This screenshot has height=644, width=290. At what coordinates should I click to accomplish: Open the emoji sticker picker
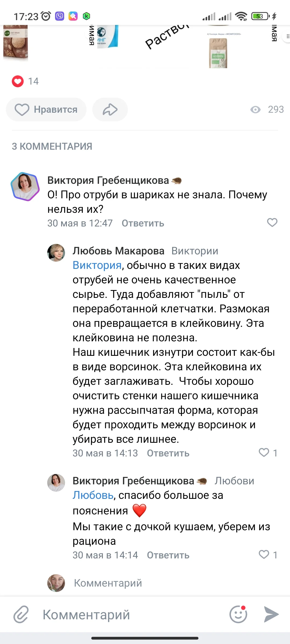[x=238, y=614]
